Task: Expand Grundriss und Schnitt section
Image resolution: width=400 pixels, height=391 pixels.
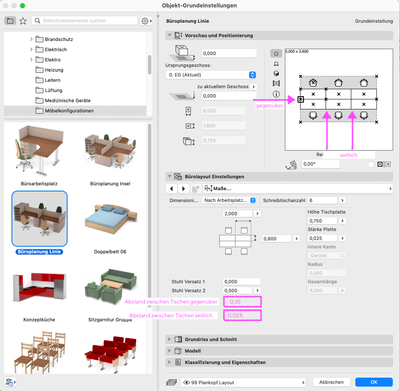Action: [169, 339]
